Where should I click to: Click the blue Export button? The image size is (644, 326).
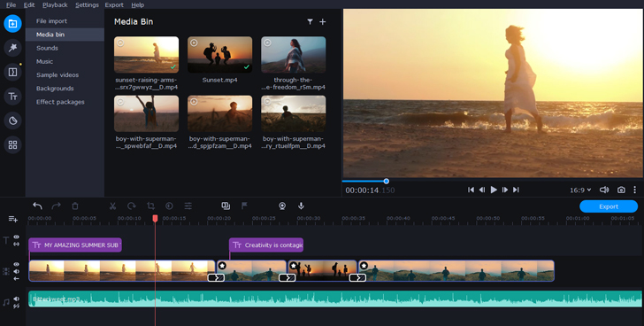[609, 206]
